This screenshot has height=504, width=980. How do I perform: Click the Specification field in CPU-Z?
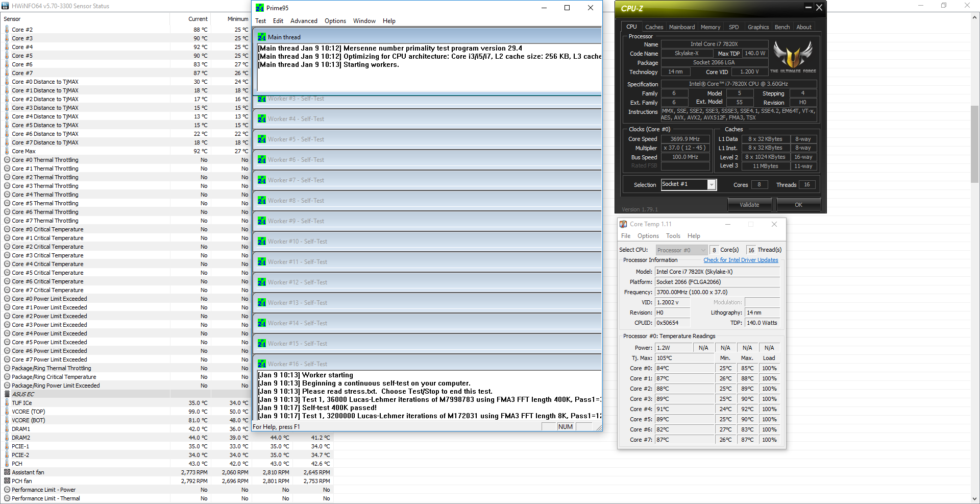739,84
